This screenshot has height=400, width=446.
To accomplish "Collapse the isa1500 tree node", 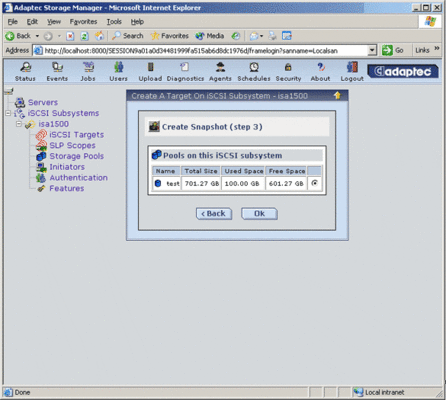I will tap(19, 124).
